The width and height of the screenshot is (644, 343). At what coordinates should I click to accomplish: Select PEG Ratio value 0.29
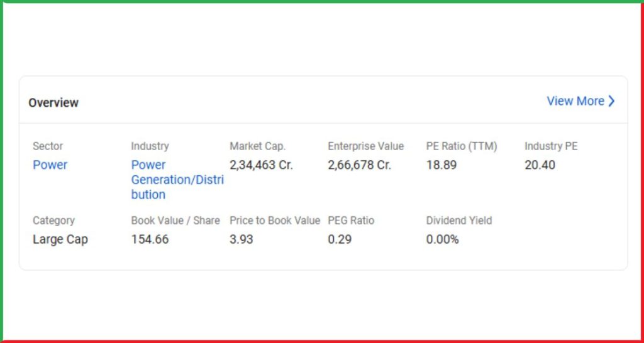pos(340,239)
